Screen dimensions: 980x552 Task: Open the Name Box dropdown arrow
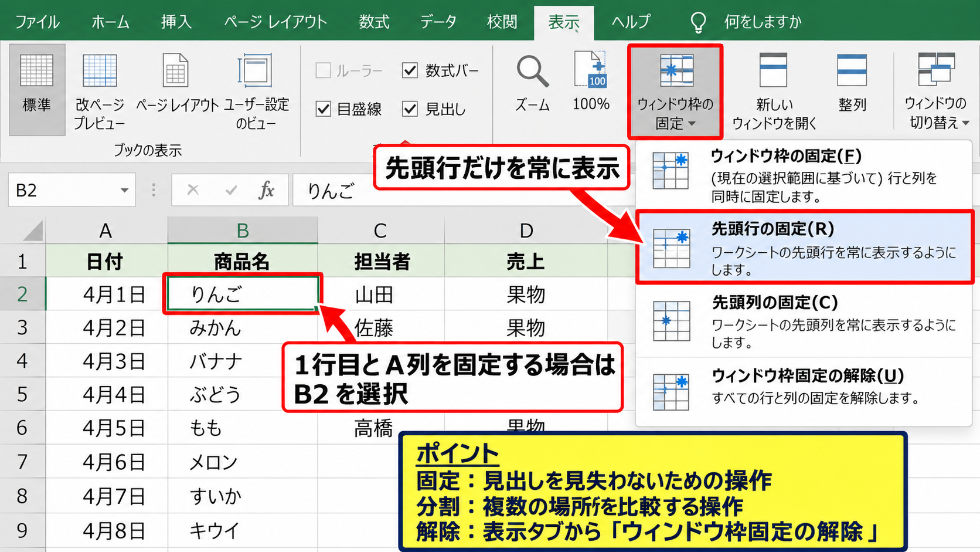[124, 190]
